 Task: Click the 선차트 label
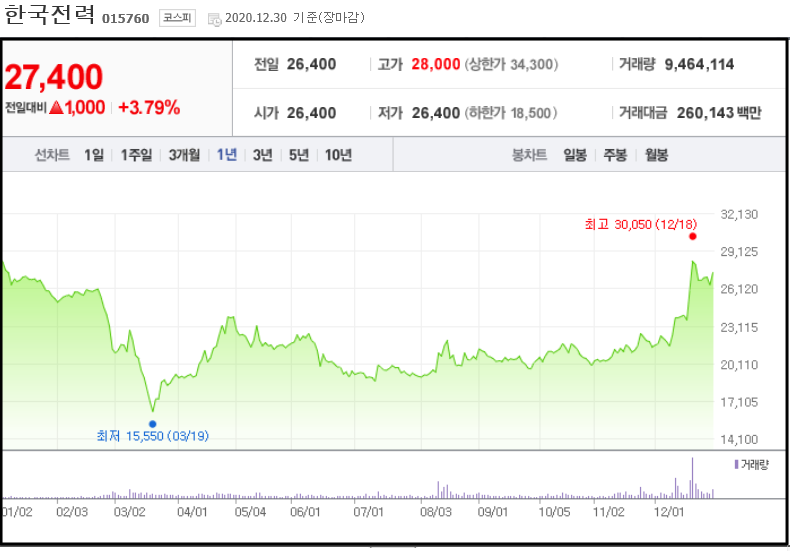(x=51, y=155)
